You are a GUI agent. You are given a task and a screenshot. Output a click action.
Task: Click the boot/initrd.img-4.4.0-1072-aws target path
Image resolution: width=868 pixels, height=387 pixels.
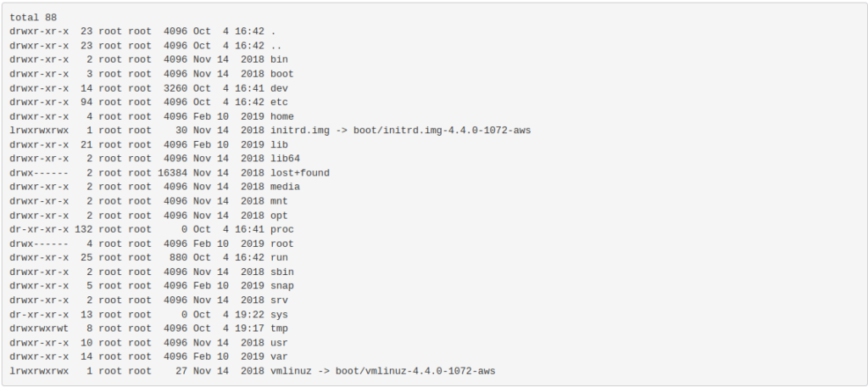[442, 131]
